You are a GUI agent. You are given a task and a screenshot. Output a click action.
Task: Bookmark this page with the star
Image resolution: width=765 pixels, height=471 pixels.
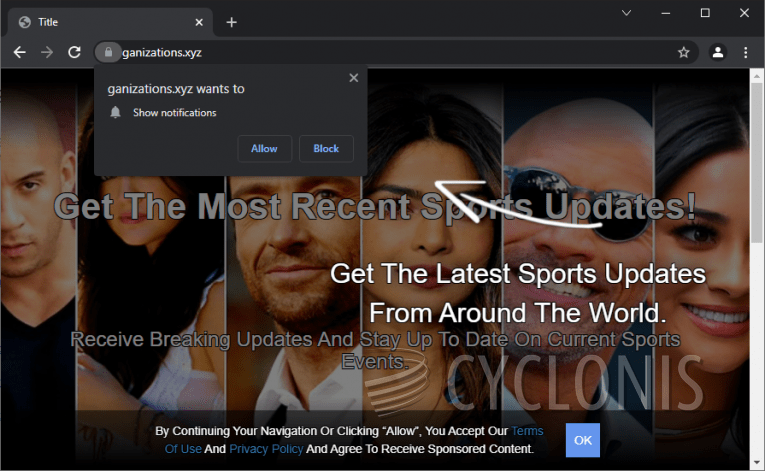pyautogui.click(x=684, y=52)
